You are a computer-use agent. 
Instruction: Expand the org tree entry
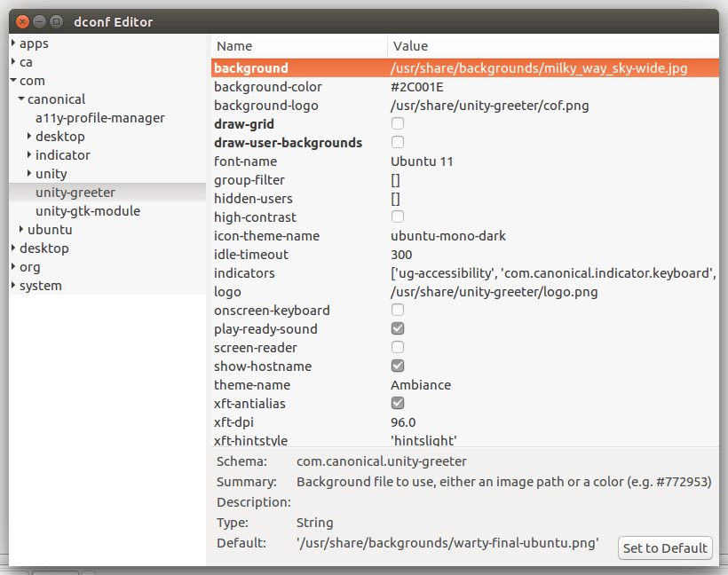[x=13, y=266]
